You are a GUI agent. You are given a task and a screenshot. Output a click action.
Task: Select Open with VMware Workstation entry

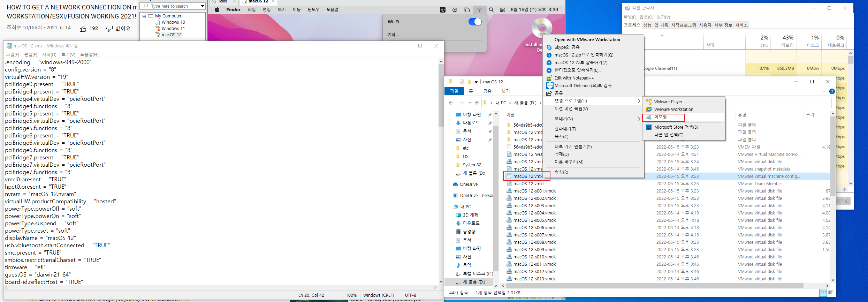(x=587, y=40)
